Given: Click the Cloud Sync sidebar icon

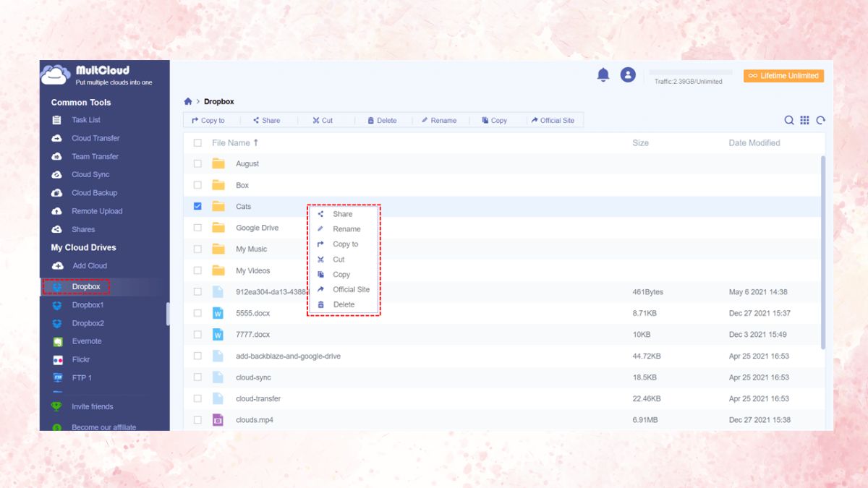Looking at the screenshot, I should click(56, 174).
